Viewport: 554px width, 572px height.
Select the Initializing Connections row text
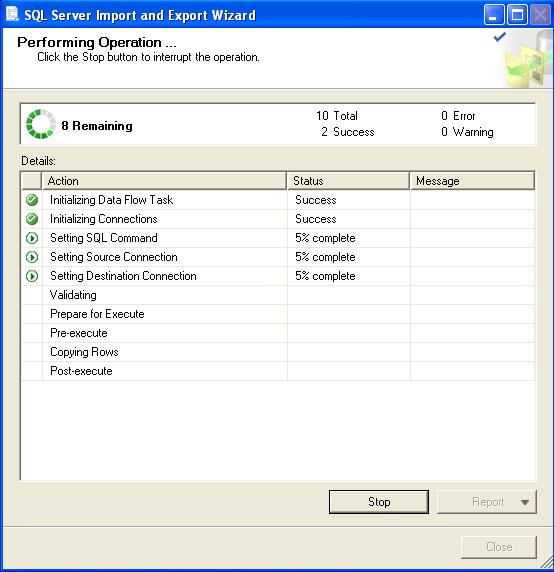(104, 219)
